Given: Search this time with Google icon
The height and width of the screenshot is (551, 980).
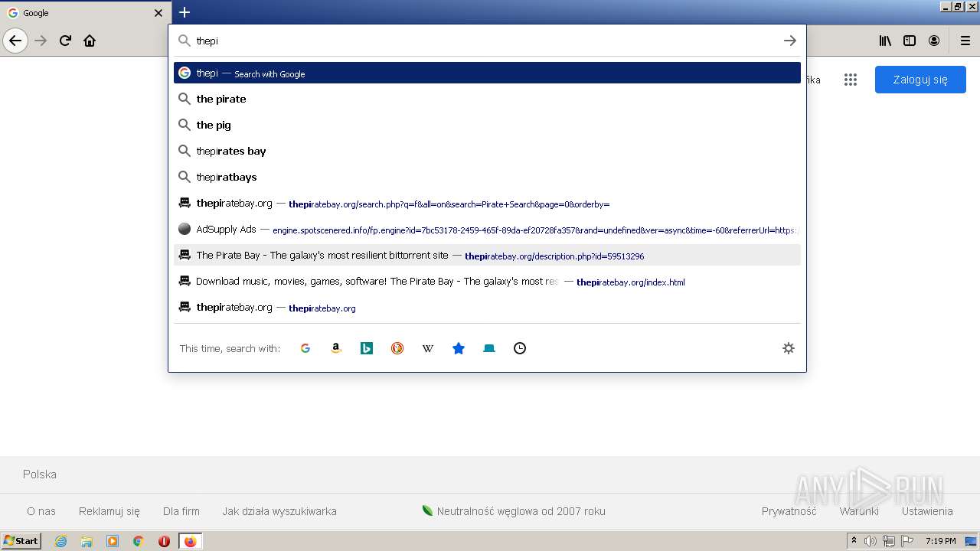Looking at the screenshot, I should [305, 348].
